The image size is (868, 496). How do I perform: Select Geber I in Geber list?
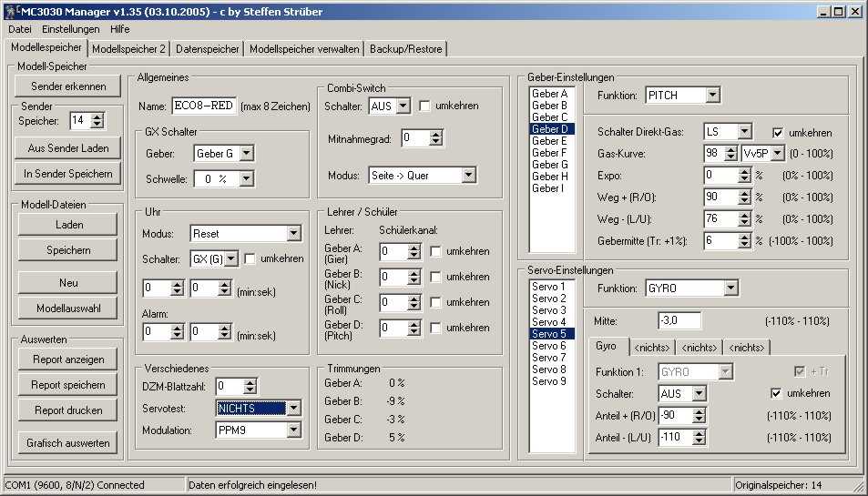(552, 188)
